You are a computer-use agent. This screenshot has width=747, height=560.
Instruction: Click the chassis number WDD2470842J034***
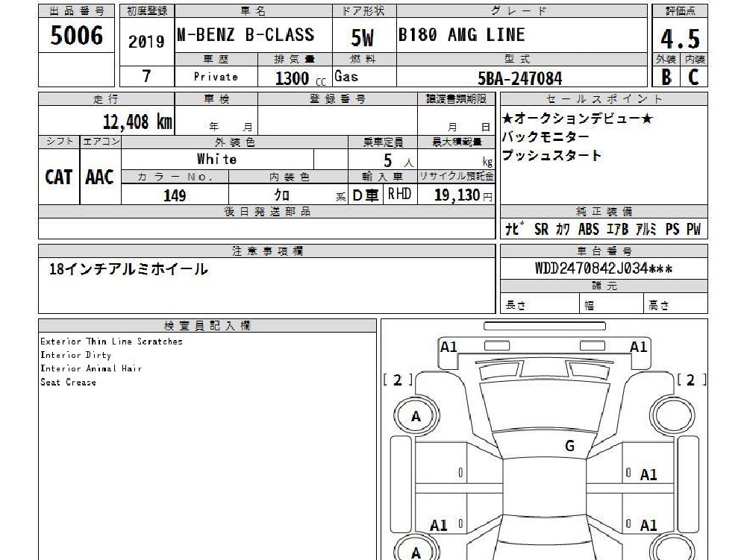point(604,268)
